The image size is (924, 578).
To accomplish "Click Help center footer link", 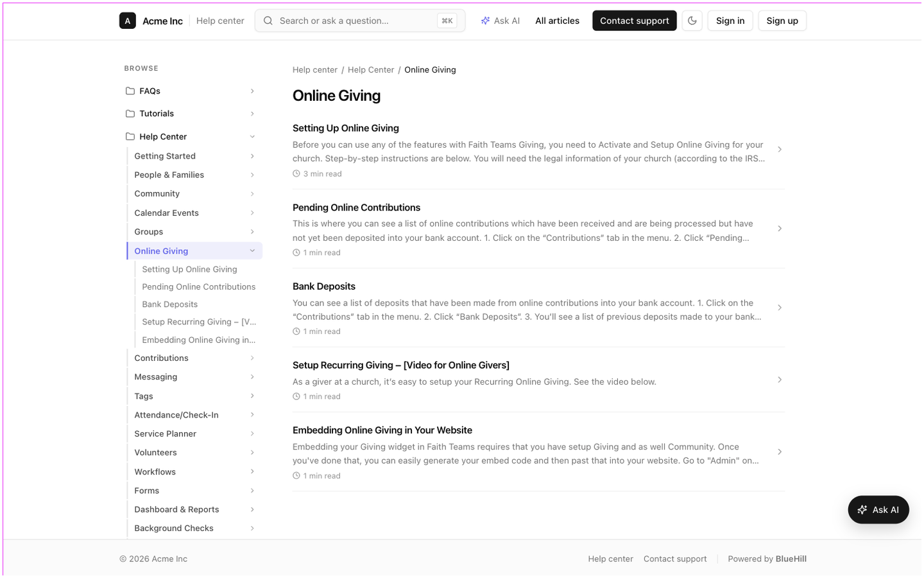I will pos(610,559).
